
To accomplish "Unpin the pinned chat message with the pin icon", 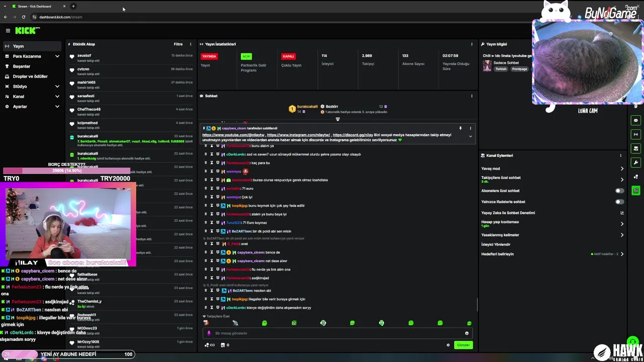I will [460, 128].
